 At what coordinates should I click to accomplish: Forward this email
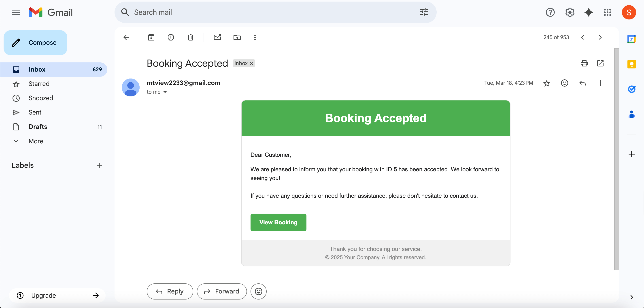coord(221,291)
